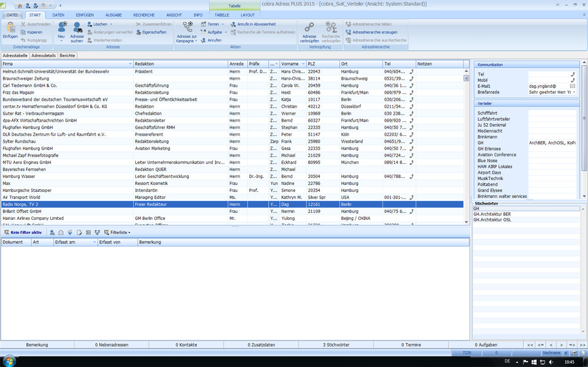The width and height of the screenshot is (588, 367).
Task: Jump to last record with >> button
Action: [x=582, y=345]
